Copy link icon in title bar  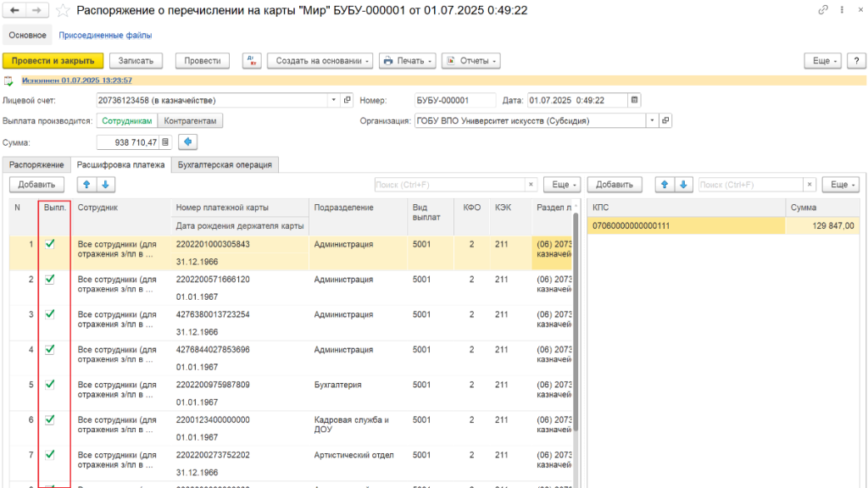pos(823,10)
